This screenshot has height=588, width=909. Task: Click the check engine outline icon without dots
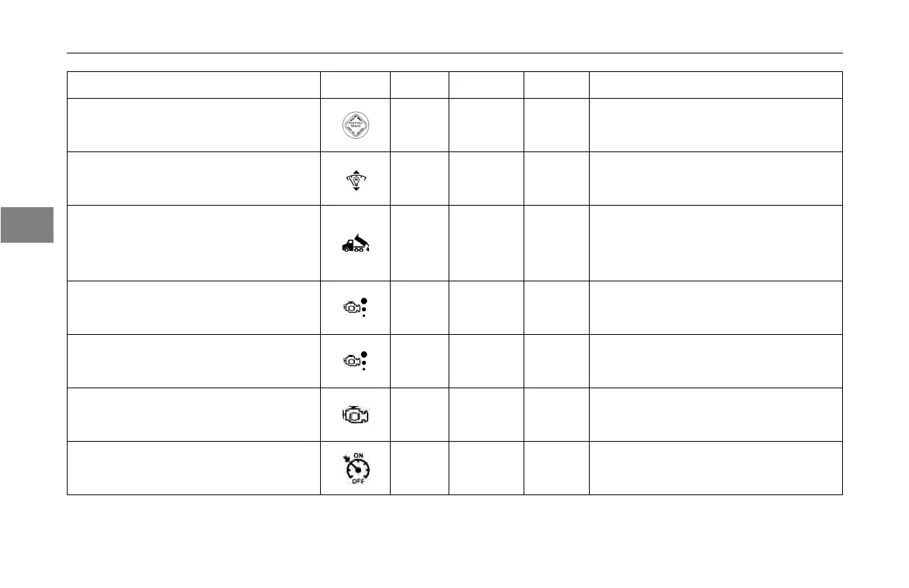pos(355,414)
